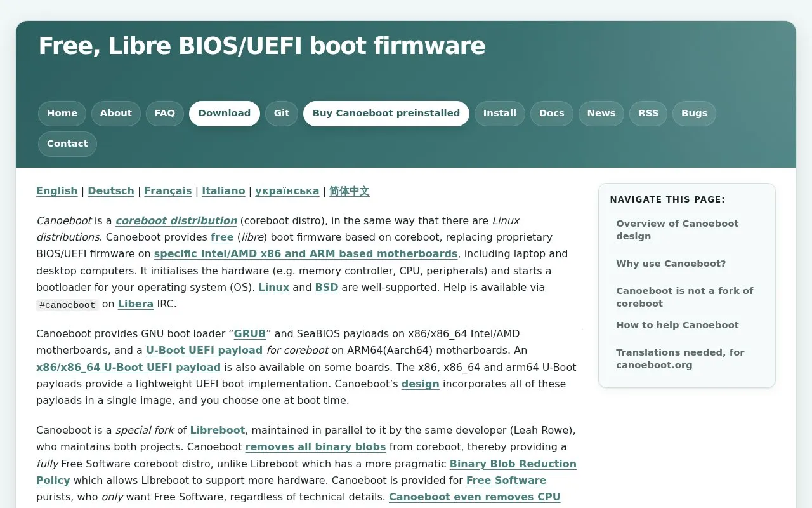Follow the design link
Image resolution: width=812 pixels, height=508 pixels.
tap(421, 384)
